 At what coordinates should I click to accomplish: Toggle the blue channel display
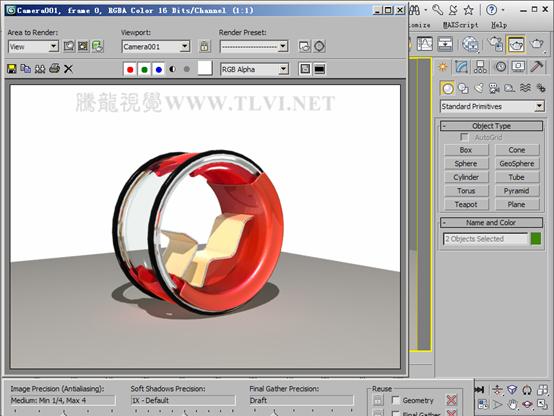click(159, 69)
